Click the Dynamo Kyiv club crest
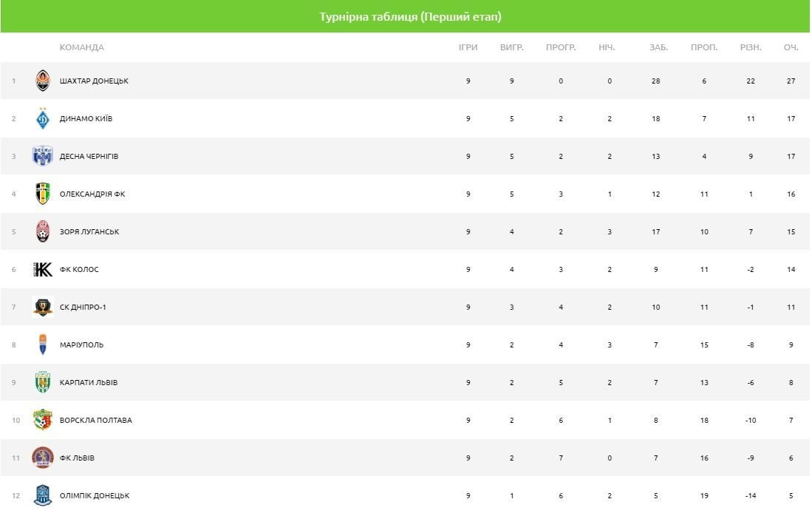 point(43,118)
